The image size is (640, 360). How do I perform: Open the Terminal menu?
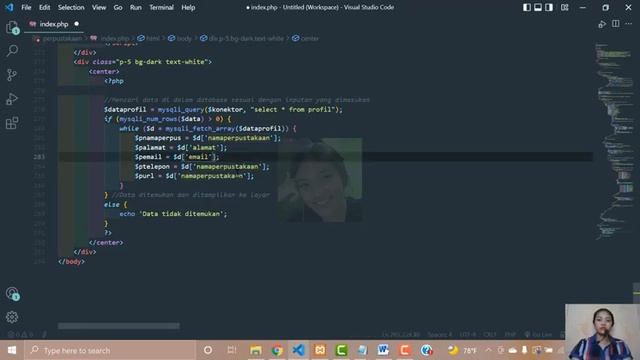click(x=161, y=7)
